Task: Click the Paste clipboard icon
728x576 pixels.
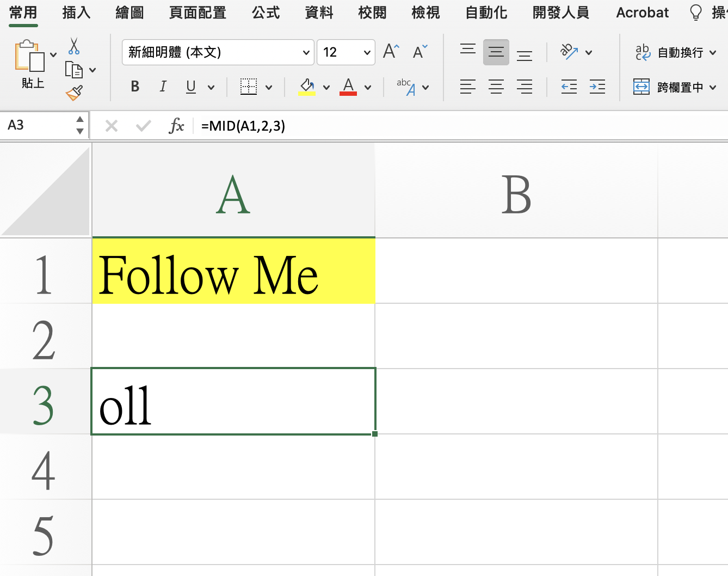Action: (x=30, y=56)
